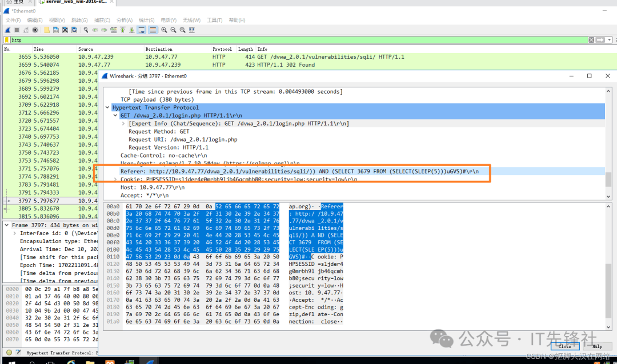Click the stop capture square icon
617x364 pixels.
click(17, 30)
